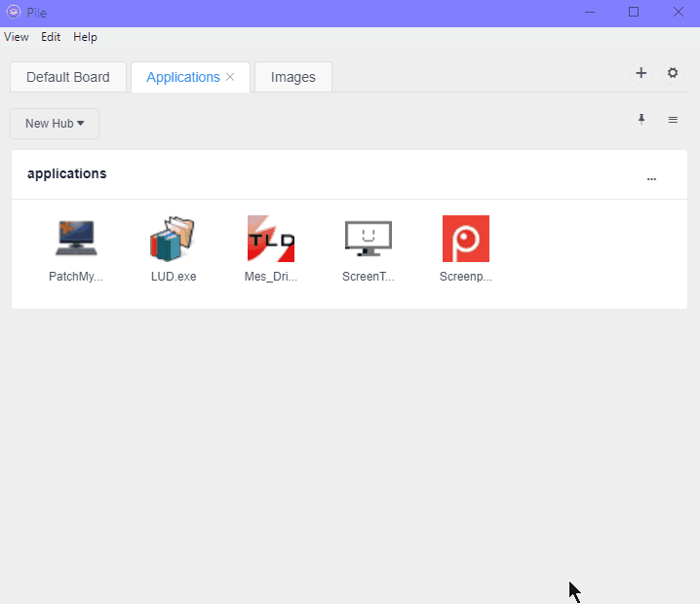Maximize the Pile window
This screenshot has width=700, height=604.
[634, 12]
